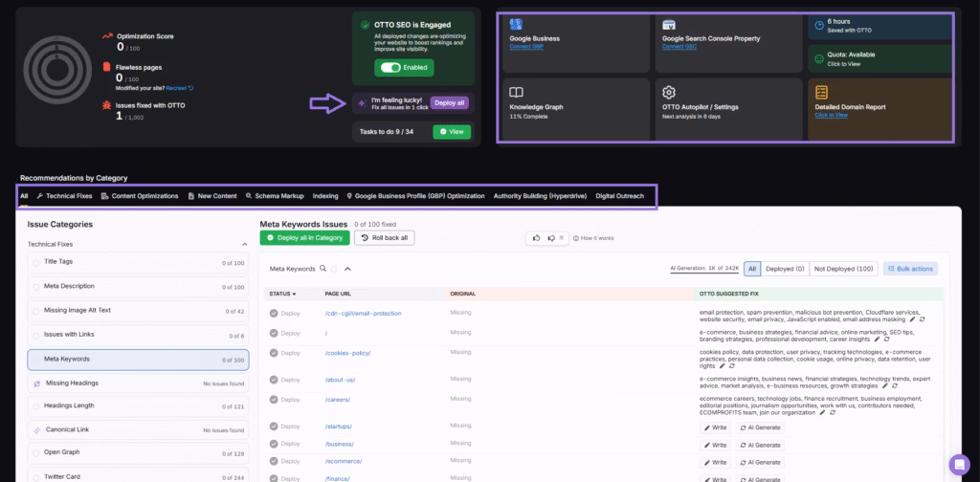Toggle deploy status for /cookies-policy/ row
This screenshot has height=482, width=980.
coord(274,353)
